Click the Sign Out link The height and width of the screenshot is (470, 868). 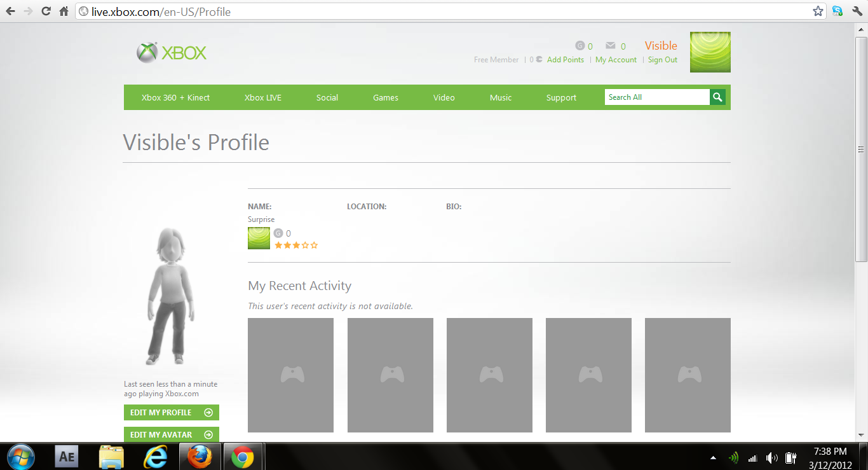tap(663, 60)
